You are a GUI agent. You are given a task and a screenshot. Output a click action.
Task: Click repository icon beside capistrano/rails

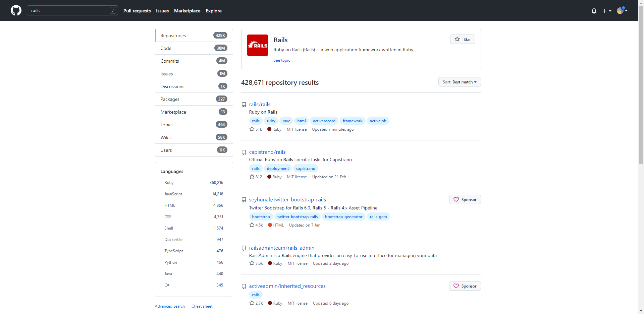coord(244,152)
